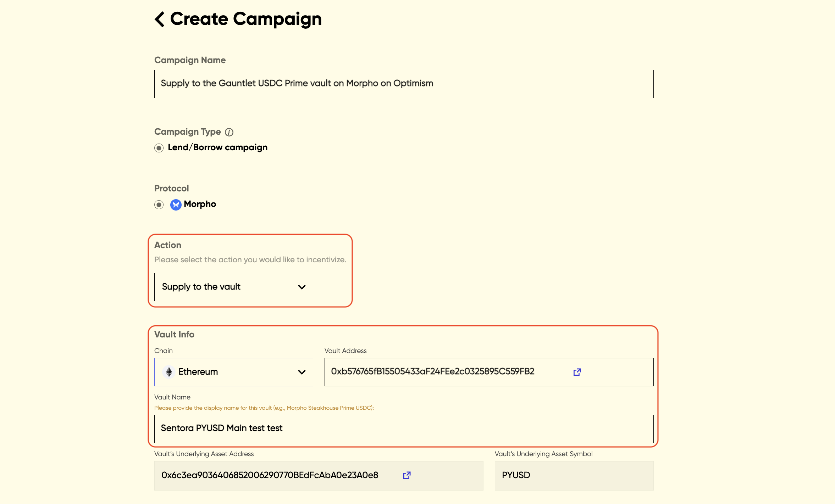
Task: Open the Supply to the vault dropdown
Action: click(x=227, y=287)
